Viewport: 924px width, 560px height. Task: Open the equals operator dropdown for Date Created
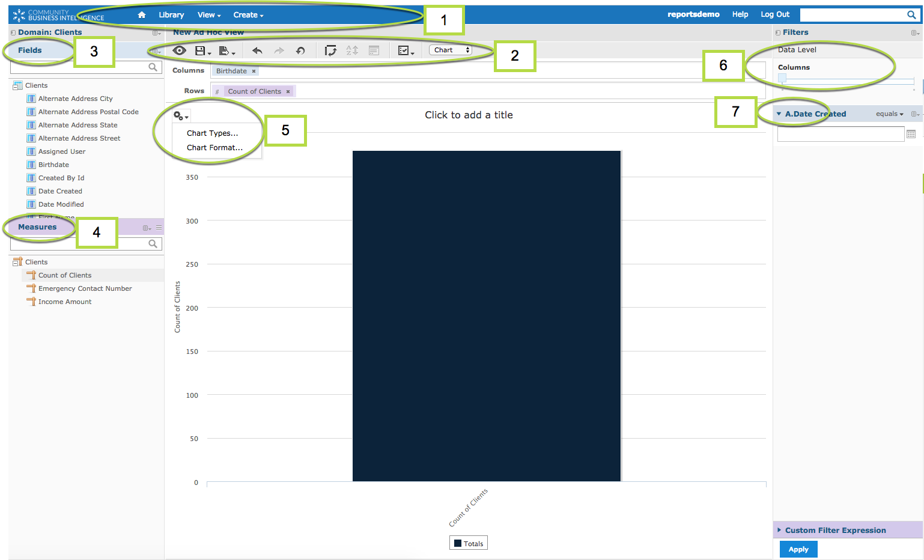[x=890, y=113]
